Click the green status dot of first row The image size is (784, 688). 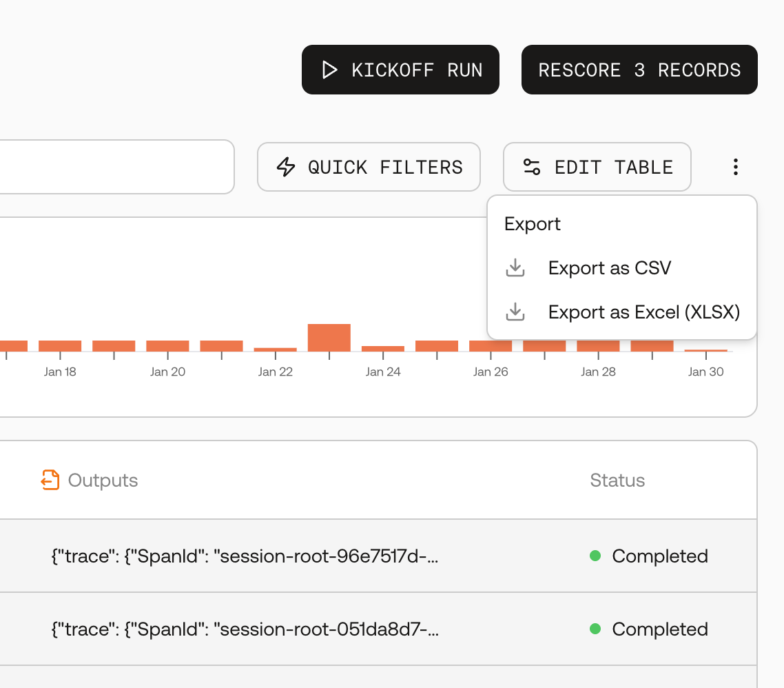(595, 556)
